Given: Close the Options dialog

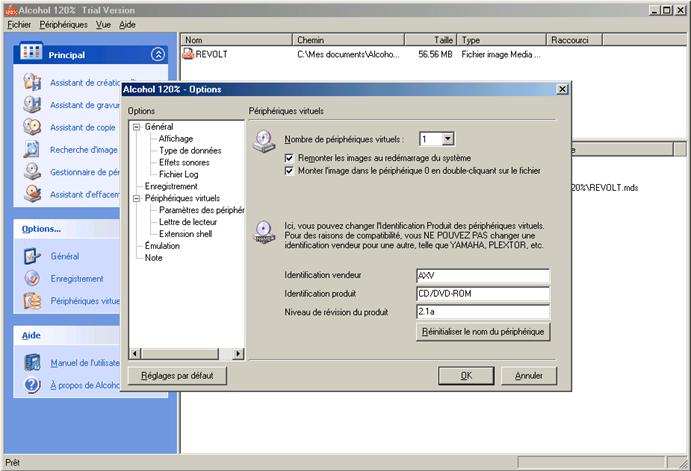Looking at the screenshot, I should tap(562, 89).
